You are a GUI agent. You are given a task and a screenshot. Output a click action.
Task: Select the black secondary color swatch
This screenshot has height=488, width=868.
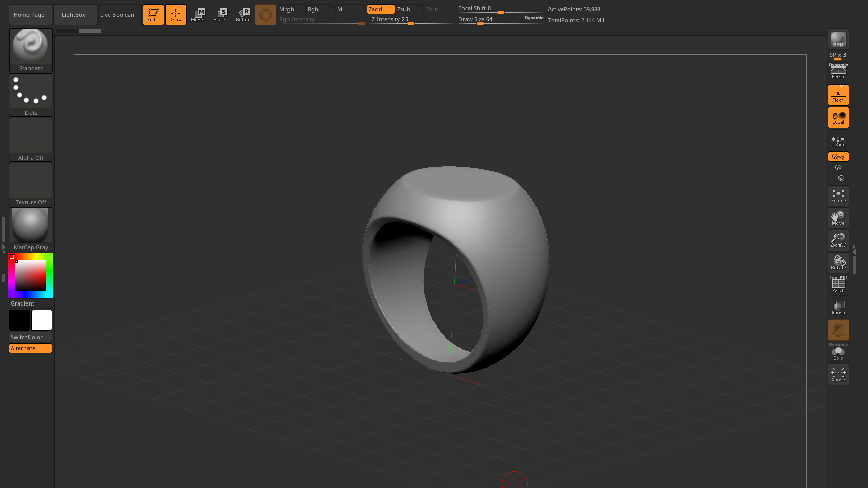click(x=19, y=320)
